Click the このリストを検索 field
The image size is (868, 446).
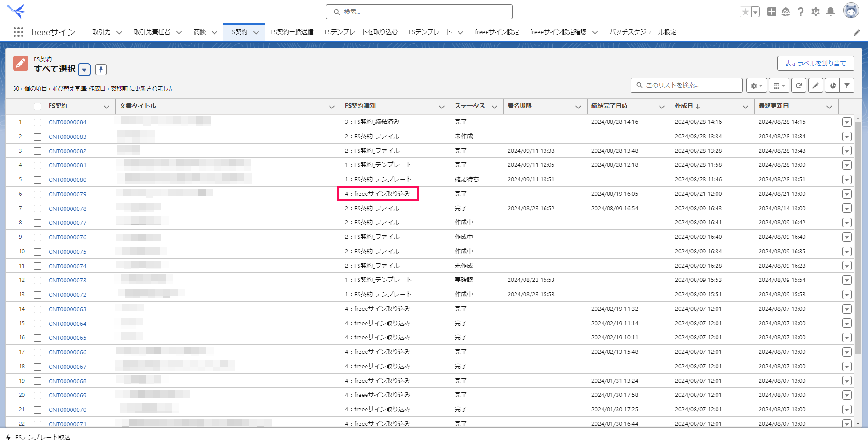[686, 85]
